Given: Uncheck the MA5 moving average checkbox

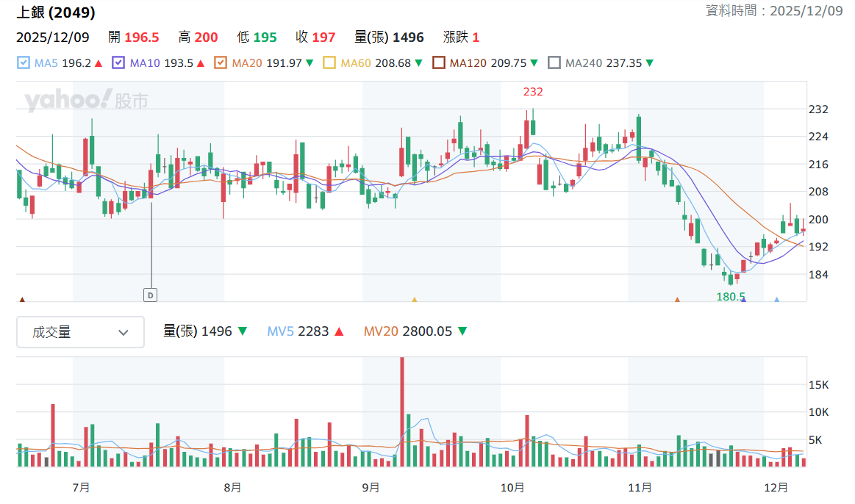Looking at the screenshot, I should coord(24,62).
